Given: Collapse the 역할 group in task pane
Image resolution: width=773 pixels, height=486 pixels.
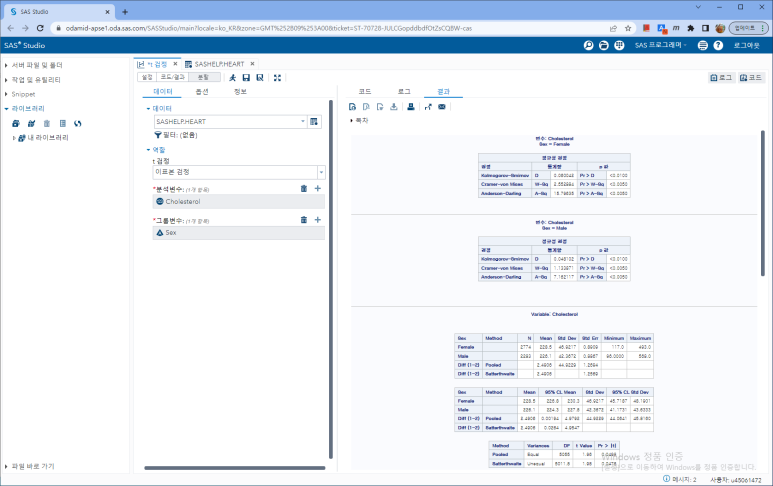Looking at the screenshot, I should click(148, 150).
